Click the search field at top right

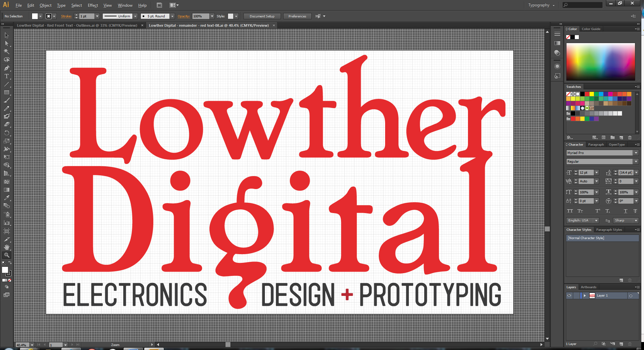point(582,5)
